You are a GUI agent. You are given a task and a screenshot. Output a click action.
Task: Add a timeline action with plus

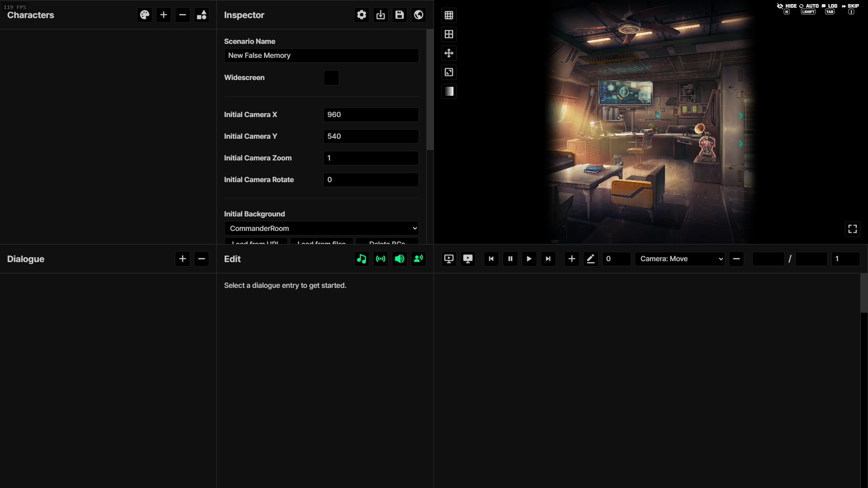(x=572, y=259)
